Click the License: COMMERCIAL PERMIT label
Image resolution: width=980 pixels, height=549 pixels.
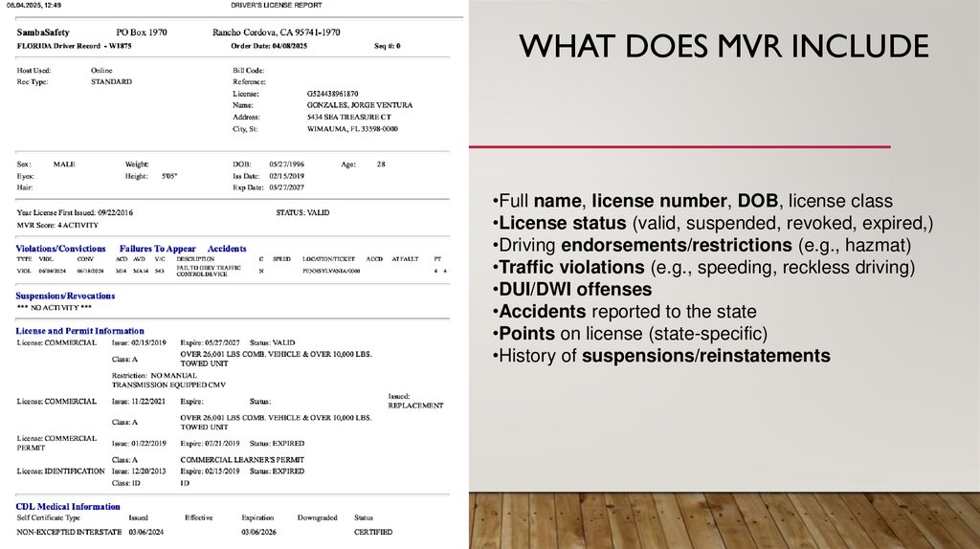56,443
